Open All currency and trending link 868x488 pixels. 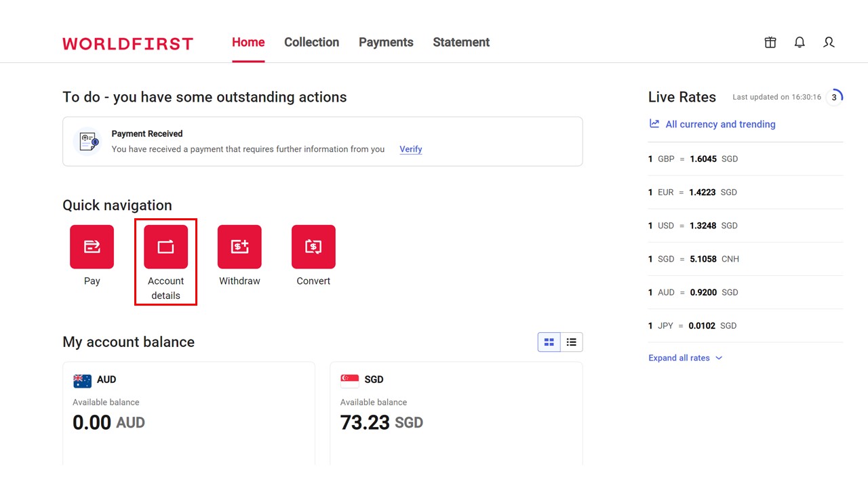719,124
